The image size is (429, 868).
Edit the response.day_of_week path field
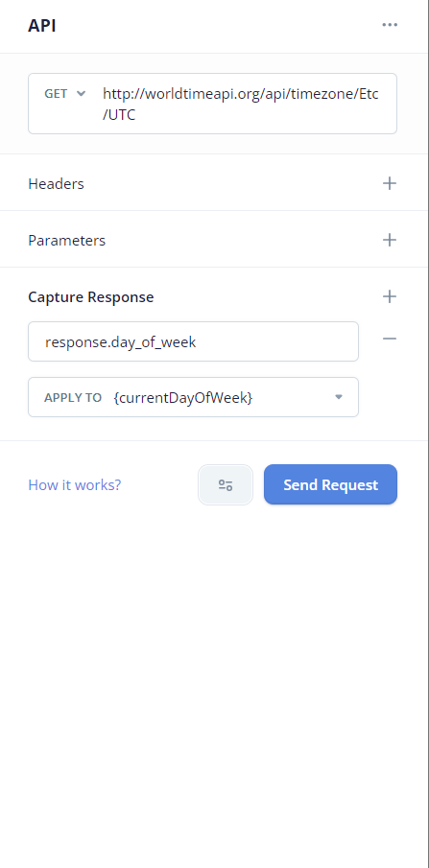(194, 341)
